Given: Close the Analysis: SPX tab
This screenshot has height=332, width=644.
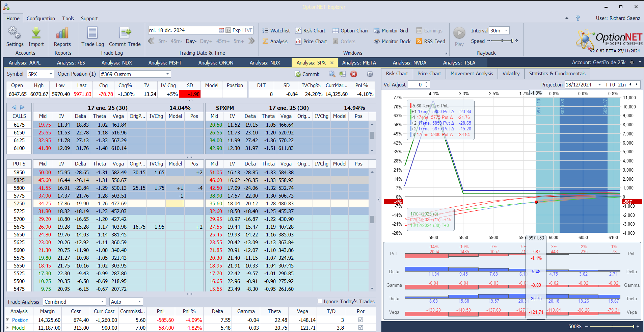Looking at the screenshot, I should [x=332, y=63].
